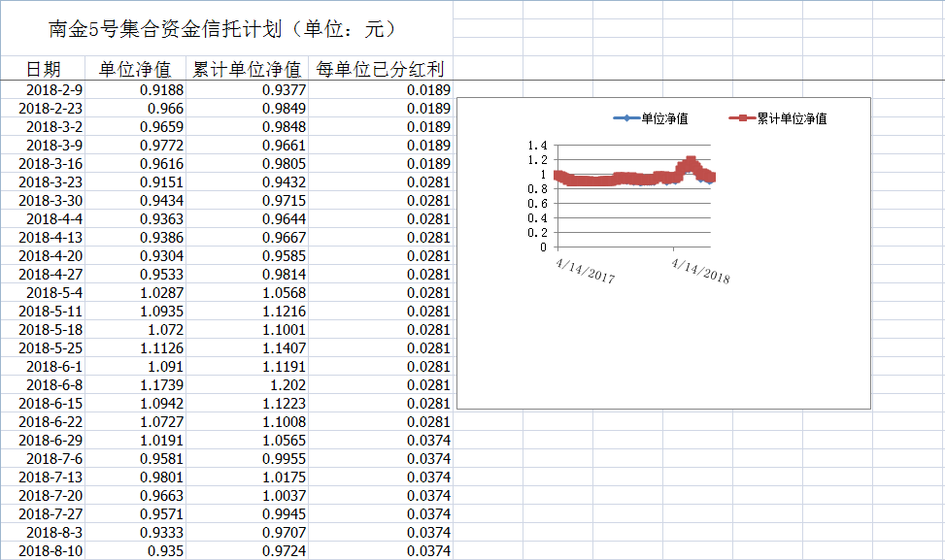Click the 每单位已分红利 column header
Image resolution: width=945 pixels, height=560 pixels.
tap(381, 69)
